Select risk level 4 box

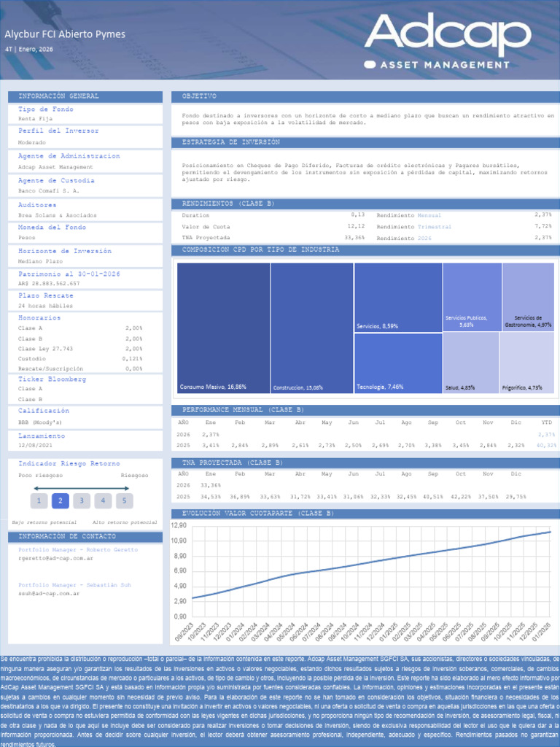click(103, 500)
